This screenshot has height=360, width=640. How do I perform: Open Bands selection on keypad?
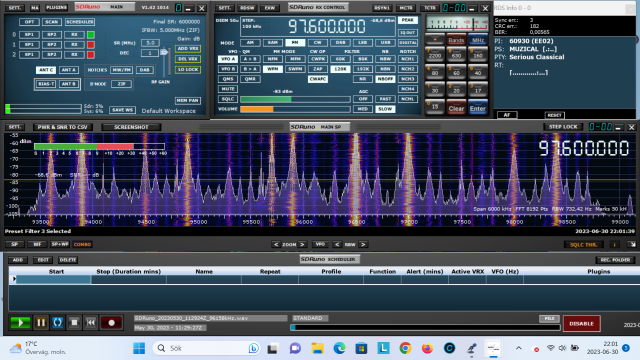tap(456, 40)
